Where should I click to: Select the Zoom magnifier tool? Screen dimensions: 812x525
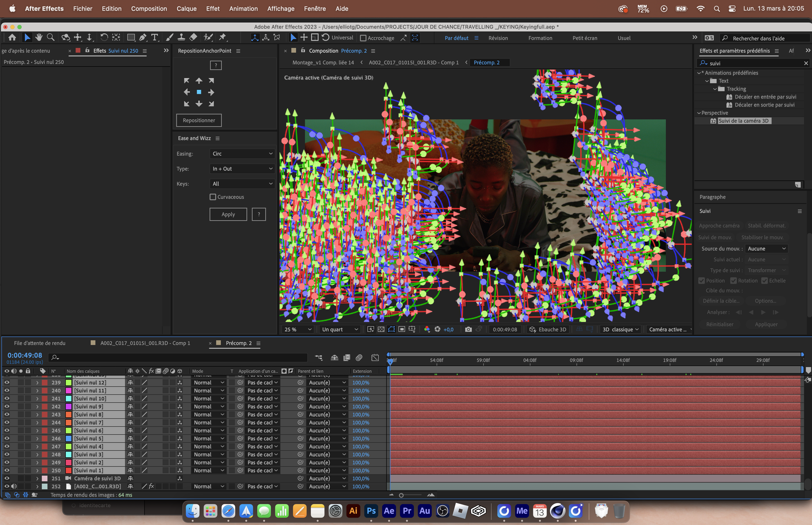pyautogui.click(x=51, y=38)
